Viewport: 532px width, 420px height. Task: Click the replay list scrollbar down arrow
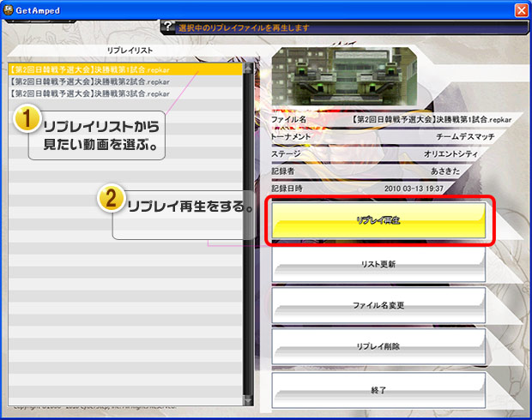[248, 399]
